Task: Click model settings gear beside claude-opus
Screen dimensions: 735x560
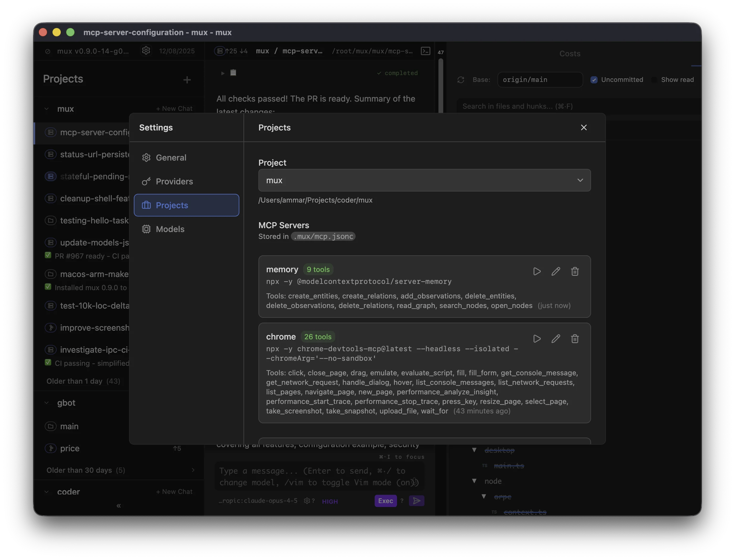Action: click(307, 501)
